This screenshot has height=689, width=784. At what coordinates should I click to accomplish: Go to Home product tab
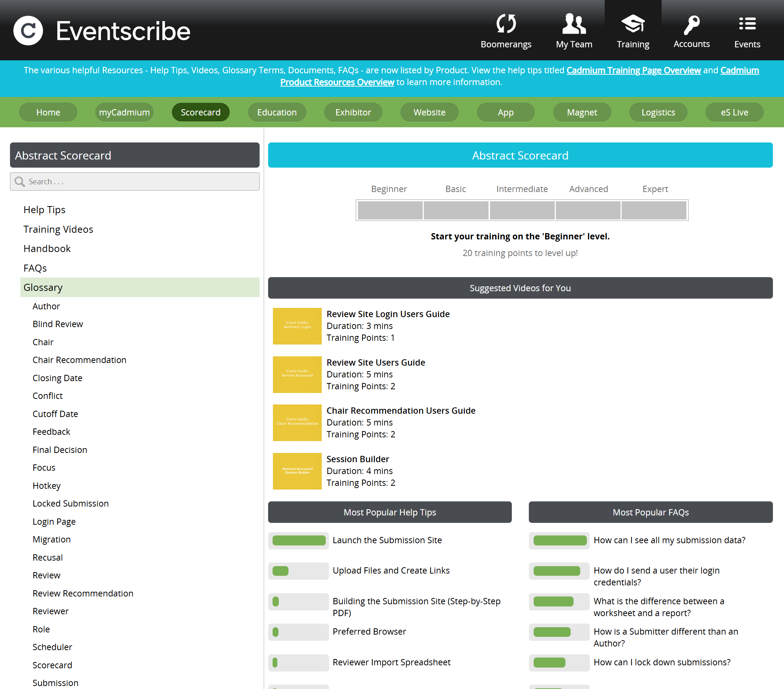point(48,112)
